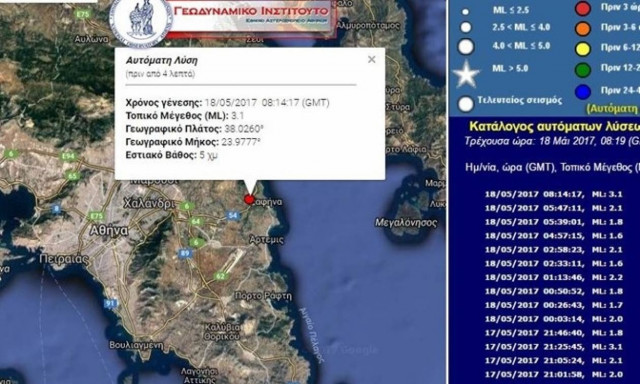Click the road 89 shield on map

point(185,253)
